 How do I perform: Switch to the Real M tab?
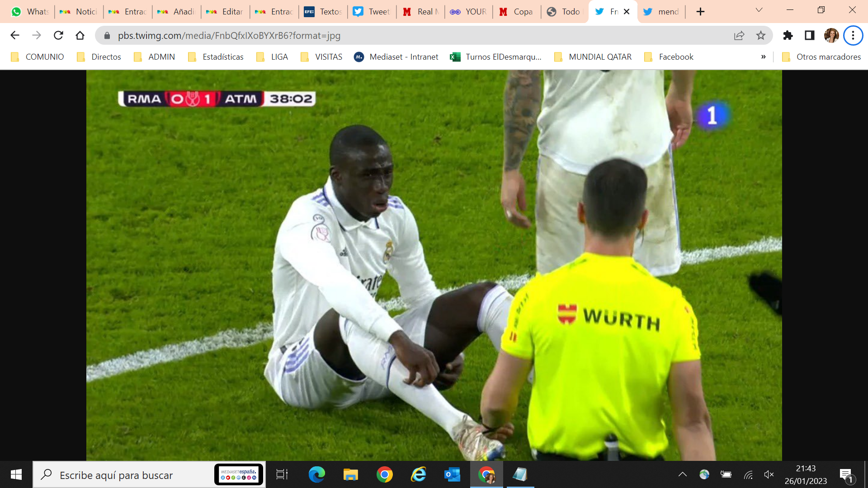420,12
